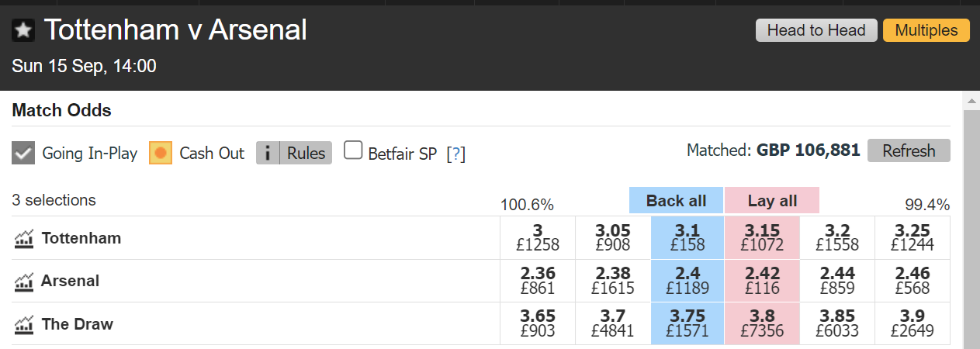This screenshot has width=980, height=349.
Task: Open the Betfair SP help link [?]
Action: coord(456,154)
